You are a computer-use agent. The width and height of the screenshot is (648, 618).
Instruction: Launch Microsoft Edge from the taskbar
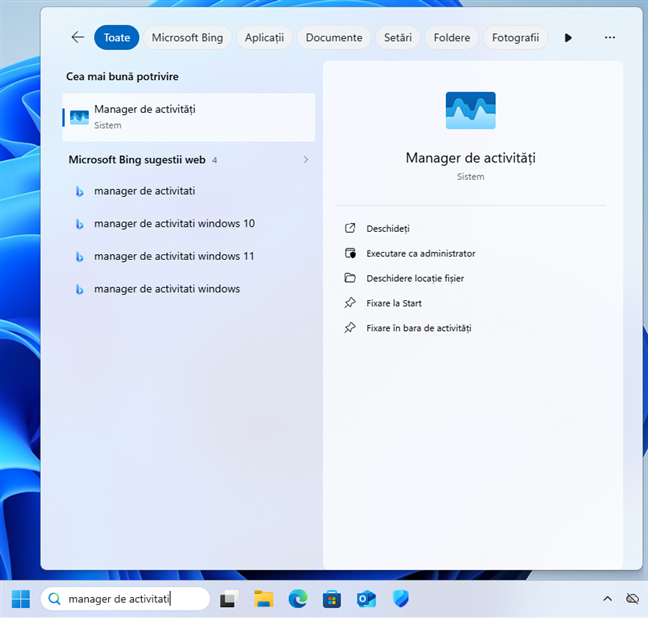pyautogui.click(x=298, y=599)
